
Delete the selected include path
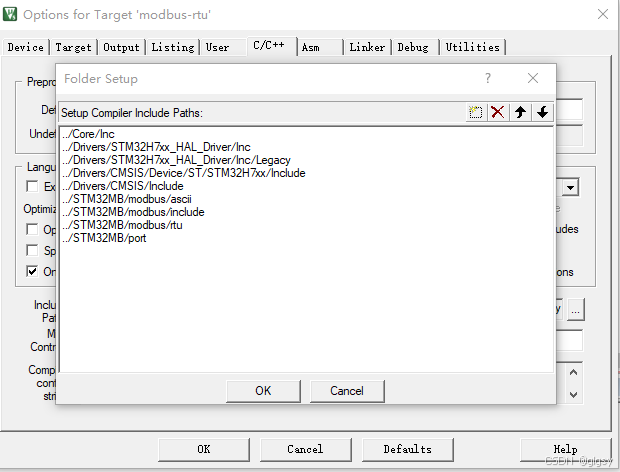497,112
